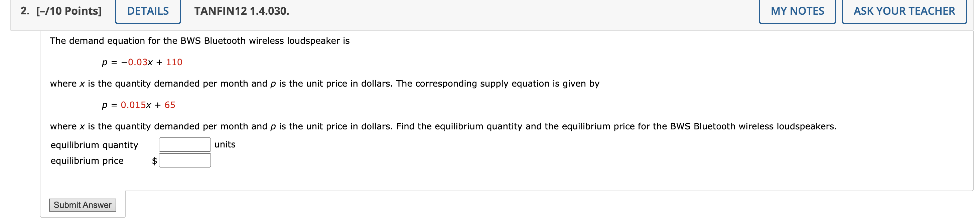Focus the empty equilibrium quantity answer field
This screenshot has width=980, height=222.
click(184, 144)
